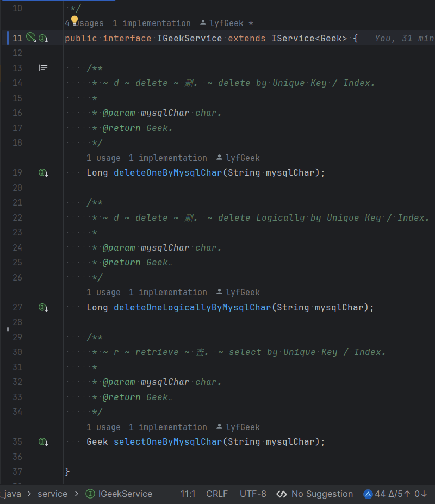The image size is (435, 504).
Task: Click implementations icon beside selectOneByMysqlChar
Action: (x=43, y=441)
